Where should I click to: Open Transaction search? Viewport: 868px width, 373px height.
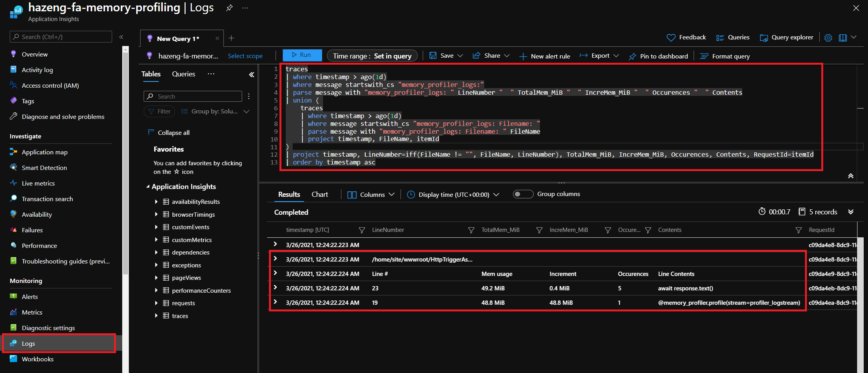pos(47,199)
